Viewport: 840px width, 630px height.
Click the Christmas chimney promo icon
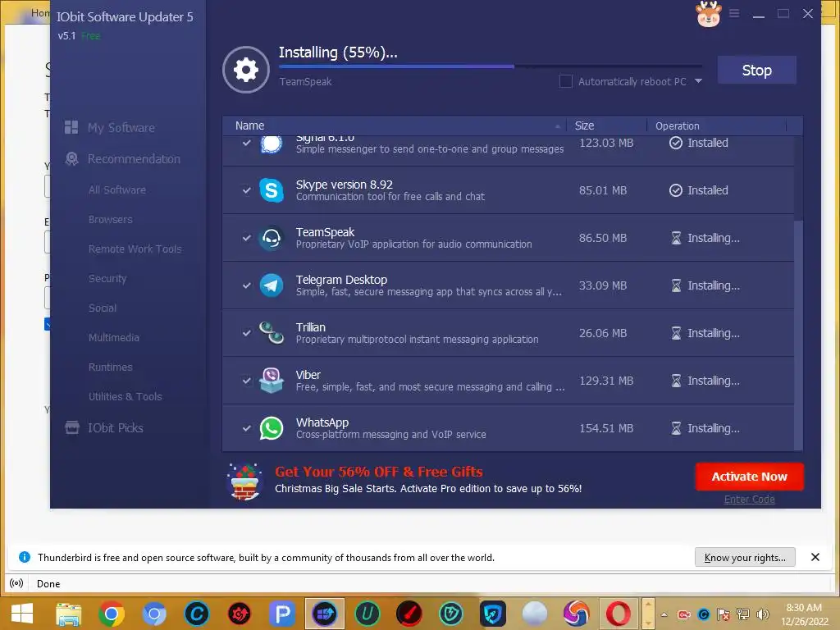coord(244,481)
